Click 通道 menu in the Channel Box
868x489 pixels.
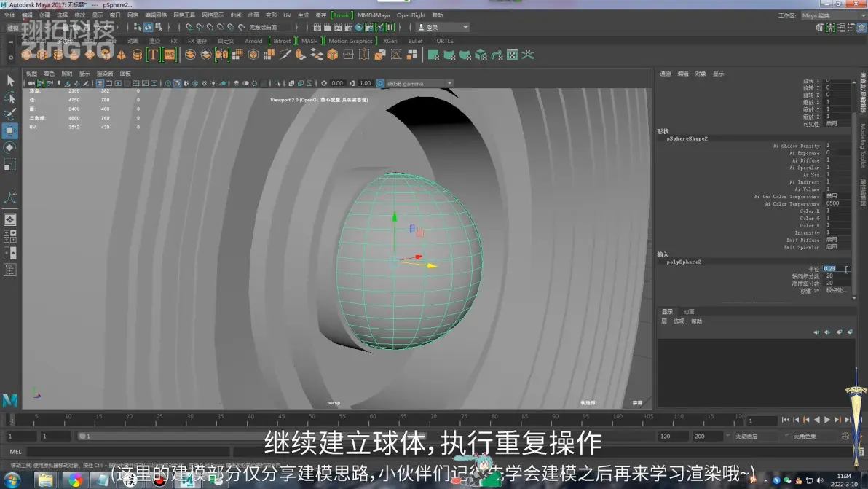pyautogui.click(x=666, y=74)
